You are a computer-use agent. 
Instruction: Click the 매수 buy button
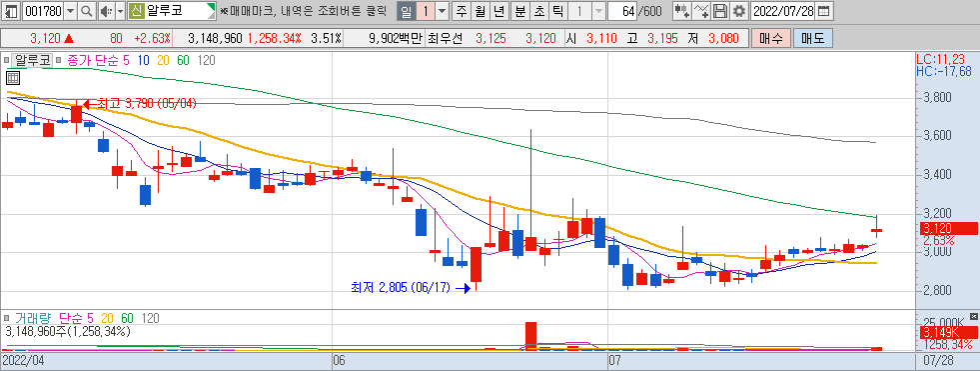click(770, 38)
